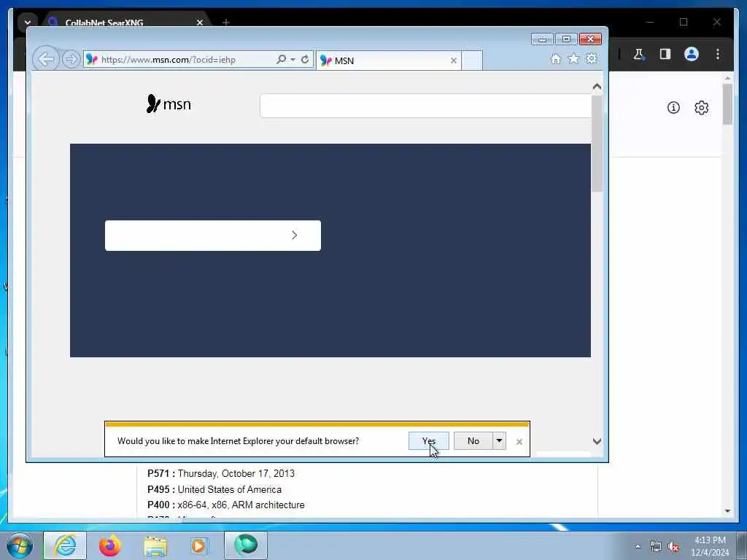Click the search magnifier in IE address bar
Viewport: 747px width, 560px height.
281,60
